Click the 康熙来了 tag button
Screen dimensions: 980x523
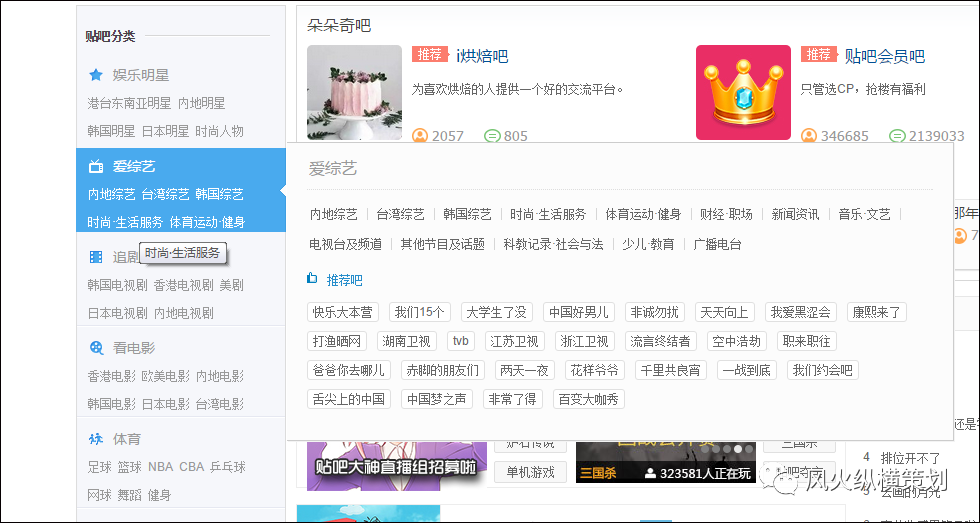[x=877, y=312]
